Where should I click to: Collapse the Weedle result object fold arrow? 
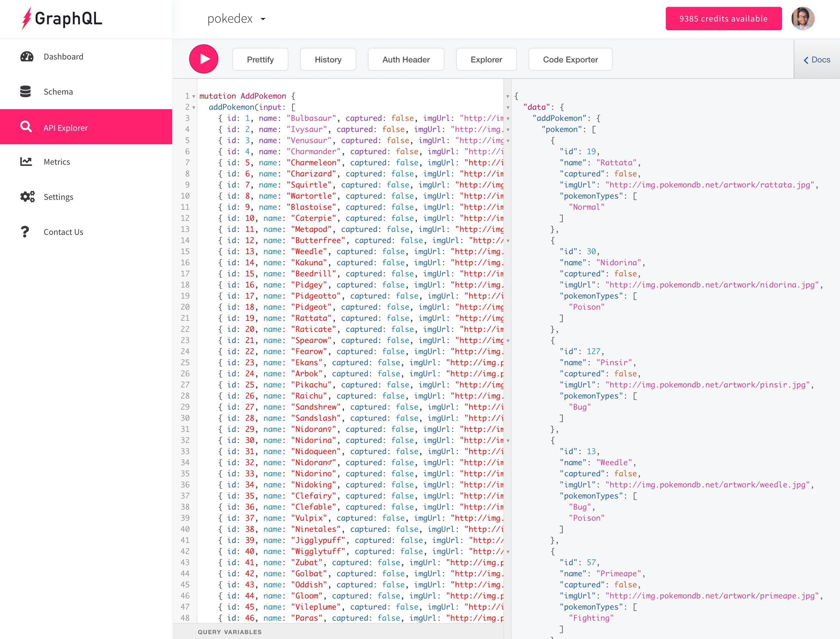click(x=508, y=441)
